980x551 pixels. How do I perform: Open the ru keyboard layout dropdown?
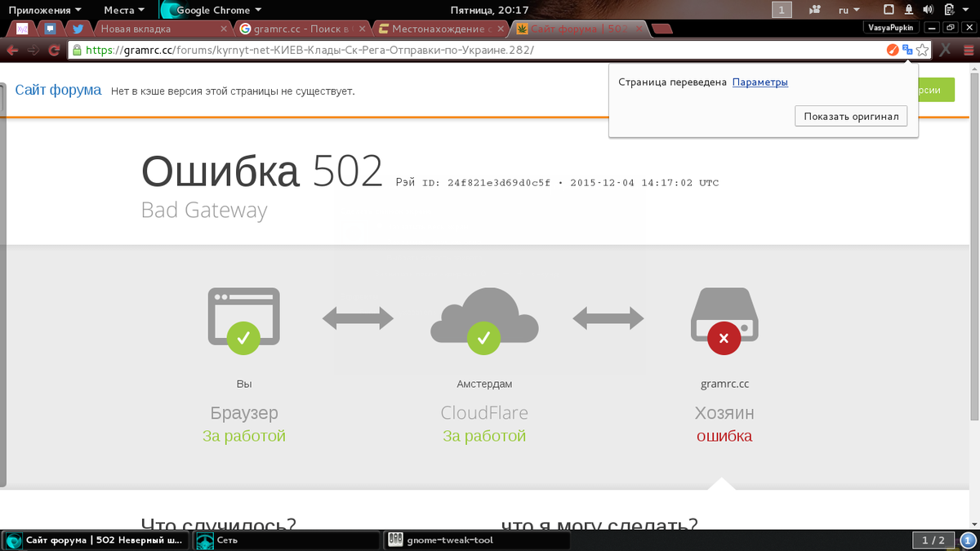pyautogui.click(x=849, y=10)
